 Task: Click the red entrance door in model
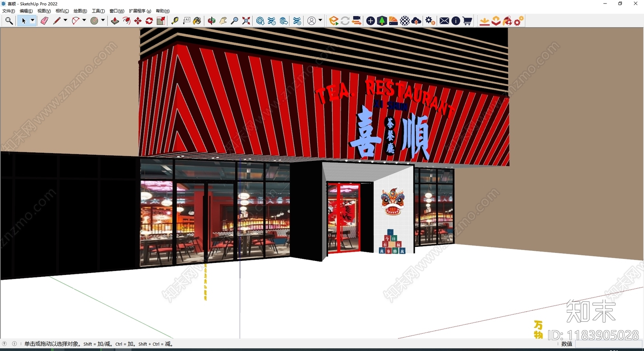click(344, 218)
